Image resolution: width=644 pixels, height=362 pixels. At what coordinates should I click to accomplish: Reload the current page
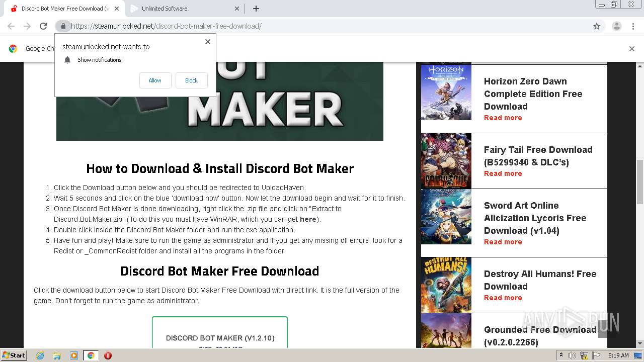(43, 26)
